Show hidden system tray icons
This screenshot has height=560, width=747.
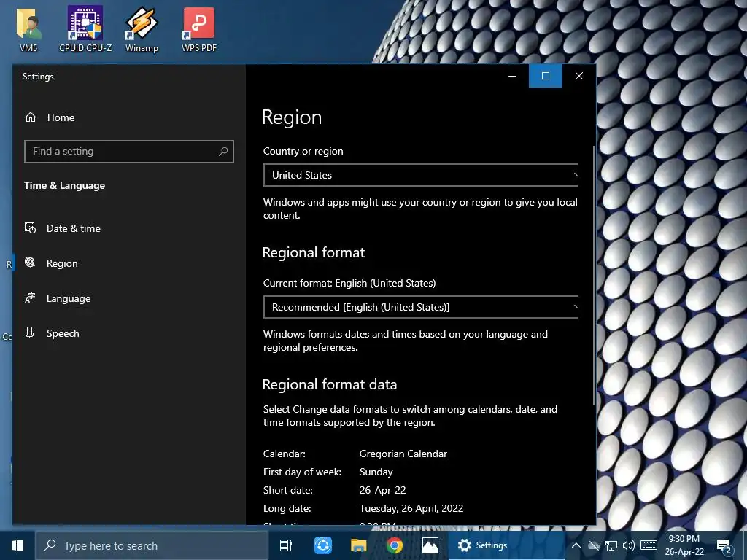click(x=576, y=545)
